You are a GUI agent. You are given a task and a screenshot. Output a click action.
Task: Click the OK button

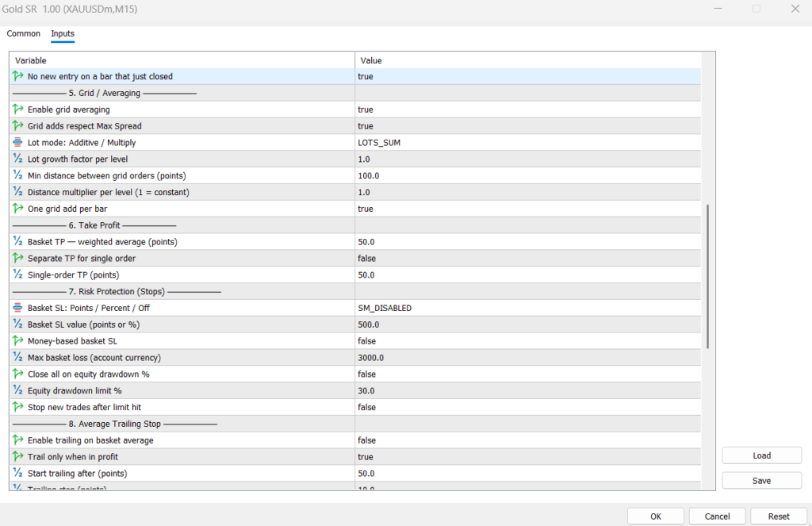tap(656, 516)
